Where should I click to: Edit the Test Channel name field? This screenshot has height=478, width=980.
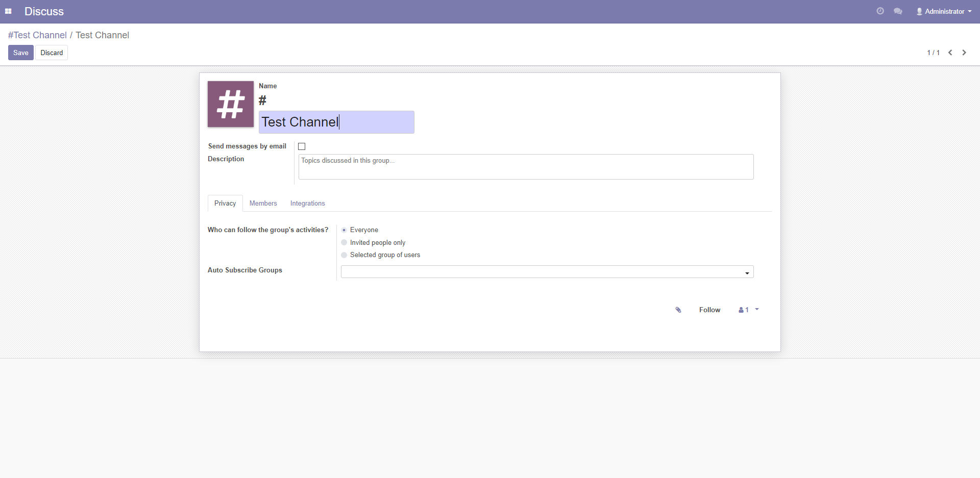pos(336,122)
